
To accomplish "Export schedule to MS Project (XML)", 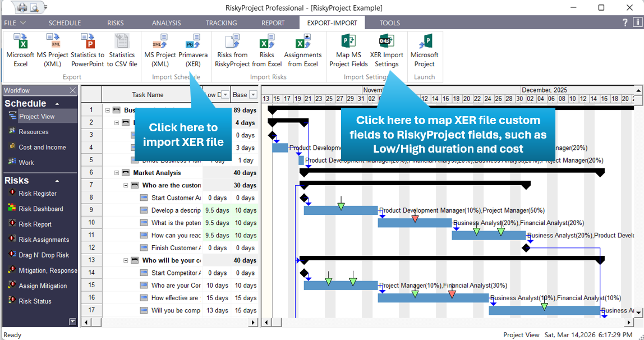I will click(54, 50).
